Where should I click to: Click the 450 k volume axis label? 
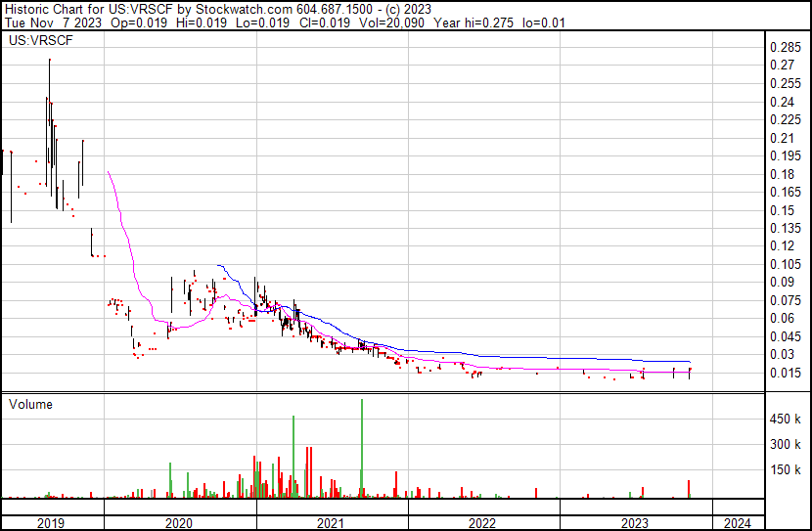785,420
